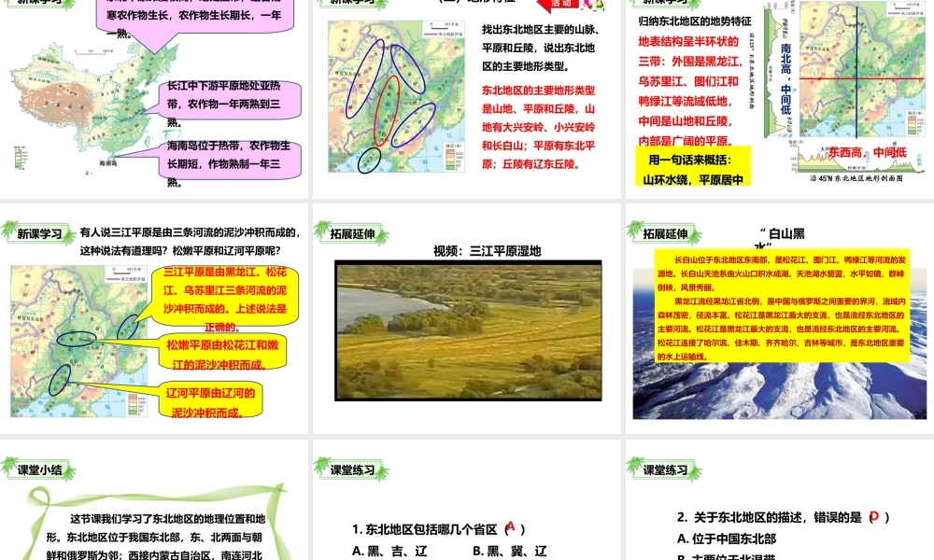Select the red text 东北地区的主要地形类型
The height and width of the screenshot is (560, 934).
[x=539, y=127]
